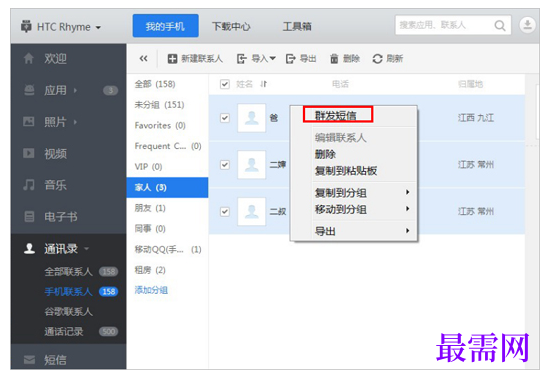Choose 删除 in the context menu
The image size is (548, 379).
325,154
